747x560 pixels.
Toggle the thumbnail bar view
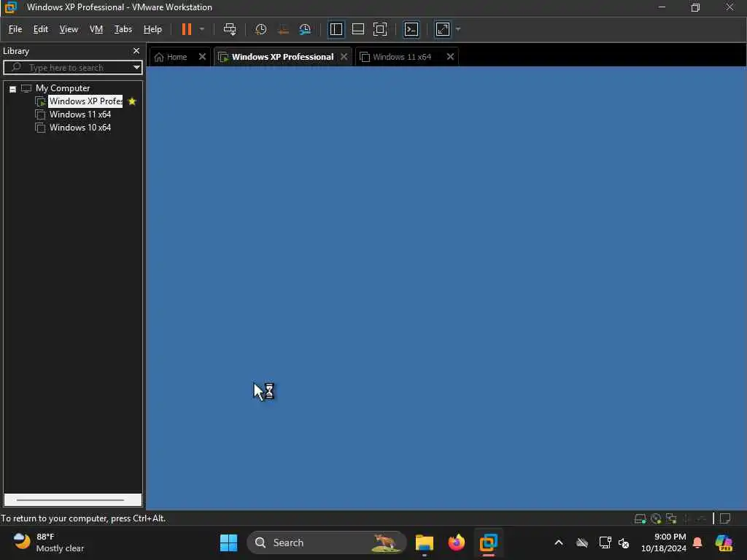[357, 29]
